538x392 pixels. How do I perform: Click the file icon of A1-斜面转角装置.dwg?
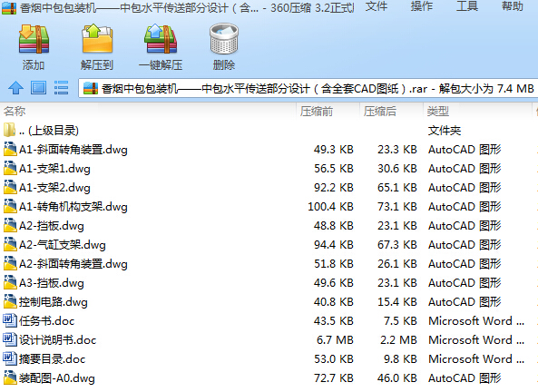[10, 149]
